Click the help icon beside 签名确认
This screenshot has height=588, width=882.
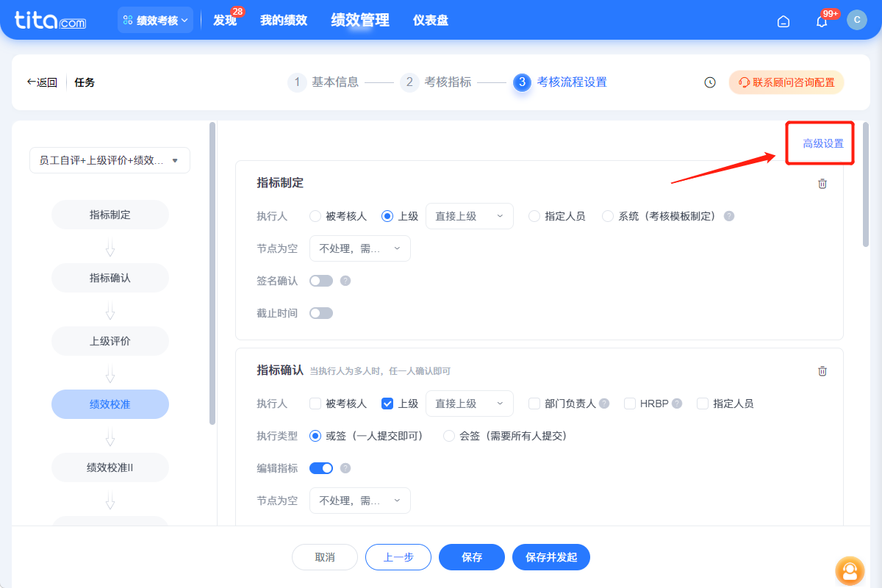(345, 281)
